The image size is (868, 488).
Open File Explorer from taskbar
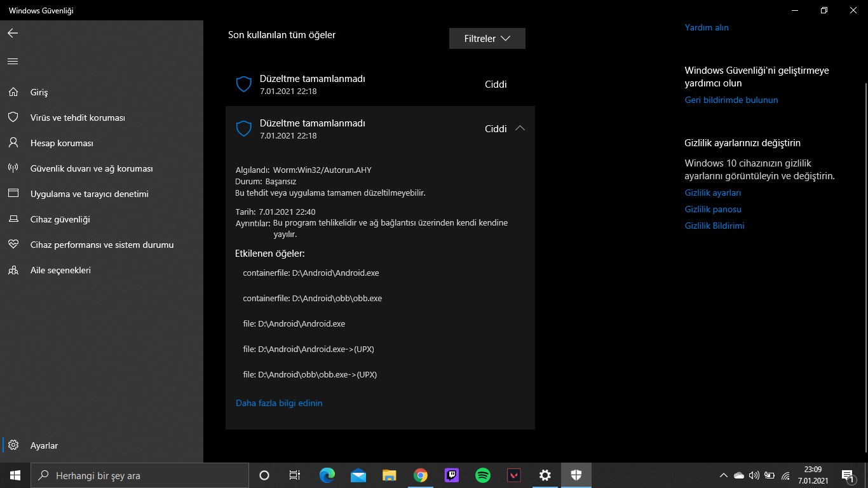tap(390, 475)
